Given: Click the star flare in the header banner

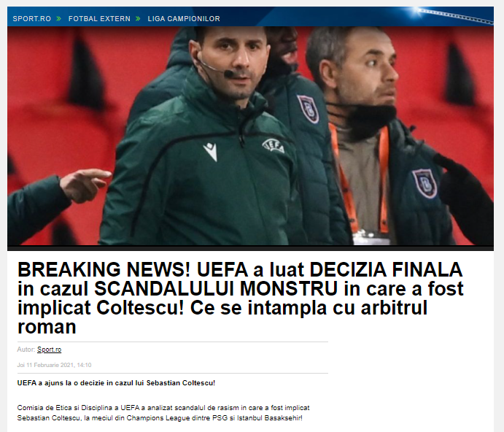Looking at the screenshot, I should pyautogui.click(x=419, y=11).
